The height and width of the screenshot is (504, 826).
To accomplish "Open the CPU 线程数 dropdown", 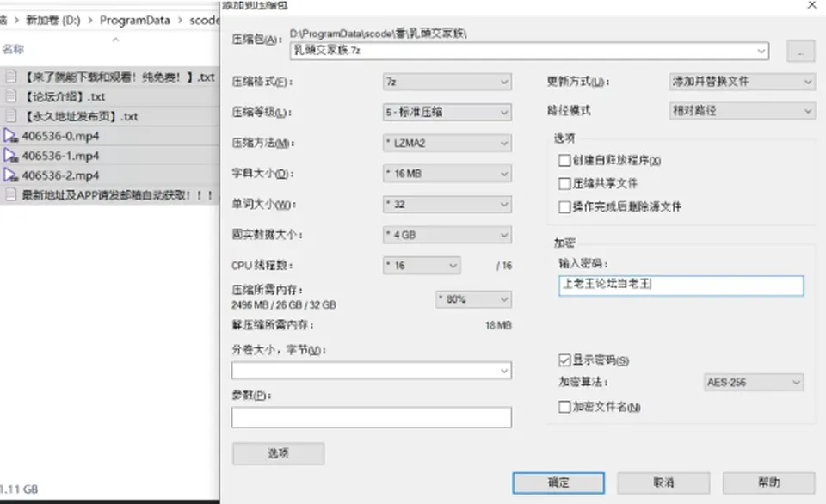I will click(422, 266).
